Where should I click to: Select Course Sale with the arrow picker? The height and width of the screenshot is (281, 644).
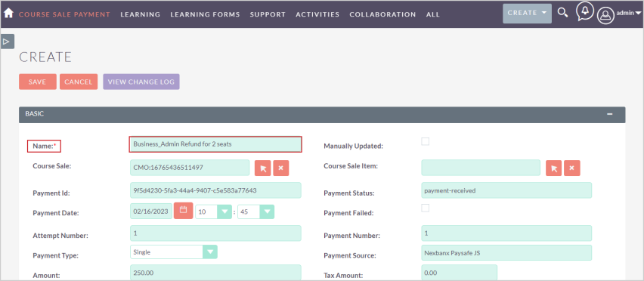point(263,168)
